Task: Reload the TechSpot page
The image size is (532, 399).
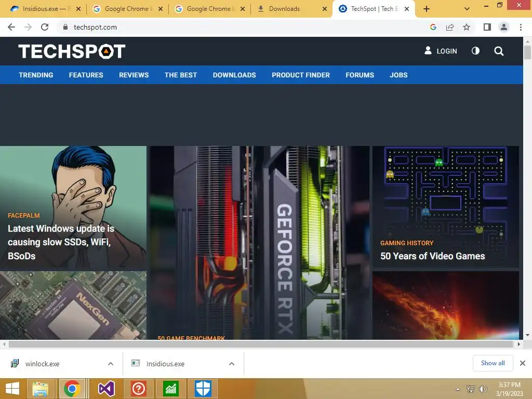Action: (x=45, y=27)
